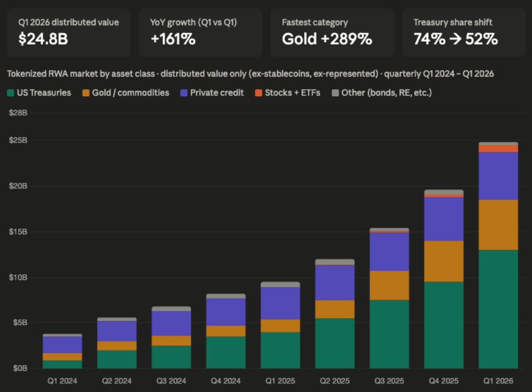
Task: Open the YoY growth +161% card
Action: (200, 32)
